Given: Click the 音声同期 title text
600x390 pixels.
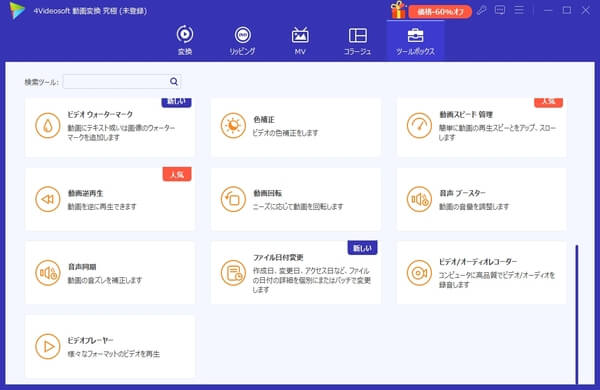Looking at the screenshot, I should [x=82, y=267].
